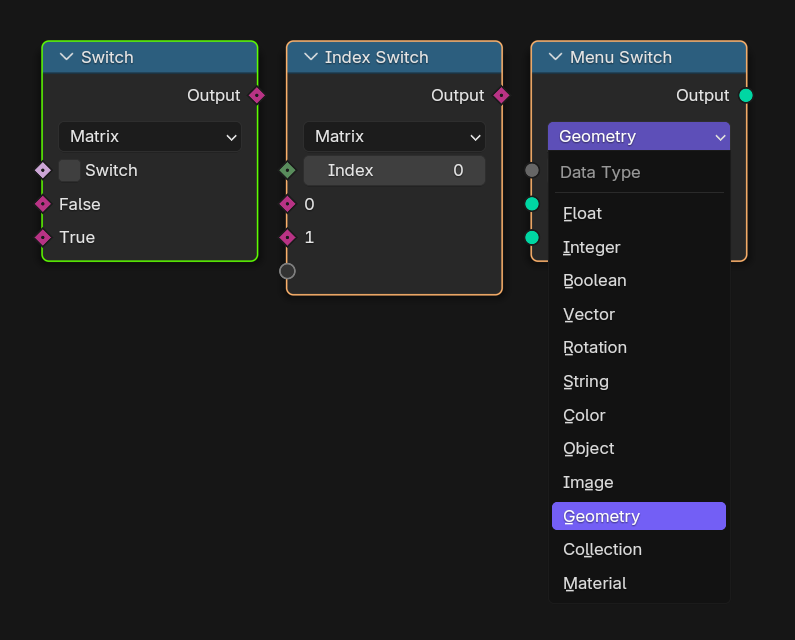The height and width of the screenshot is (640, 795).
Task: Select the Index Switch node title
Action: coord(377,57)
